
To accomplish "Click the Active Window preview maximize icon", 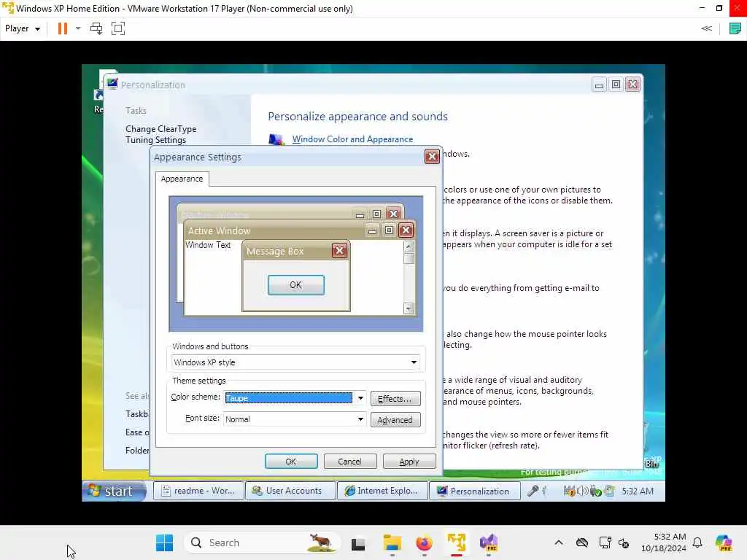I will pyautogui.click(x=389, y=230).
